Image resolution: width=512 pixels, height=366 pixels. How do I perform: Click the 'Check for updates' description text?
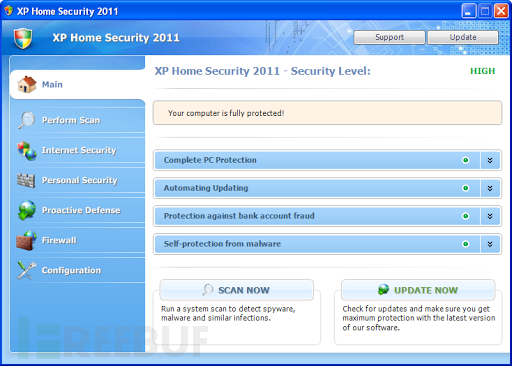(419, 318)
